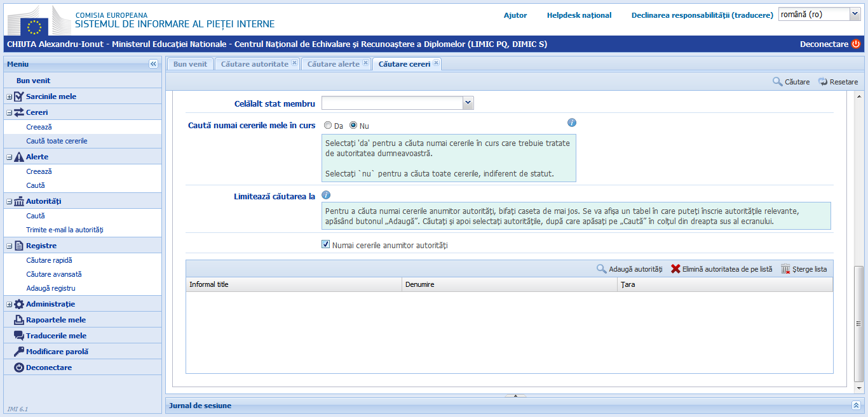Switch to the Căutare alerte tab
This screenshot has height=417, width=868.
tap(333, 64)
